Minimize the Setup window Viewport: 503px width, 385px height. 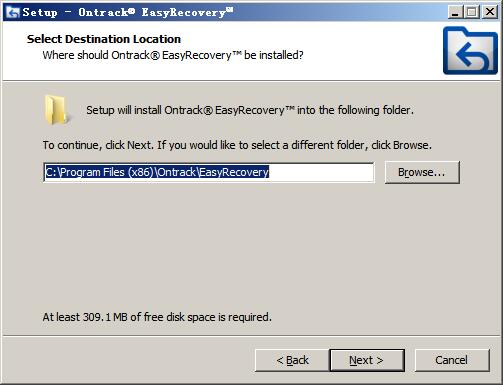[x=455, y=12]
